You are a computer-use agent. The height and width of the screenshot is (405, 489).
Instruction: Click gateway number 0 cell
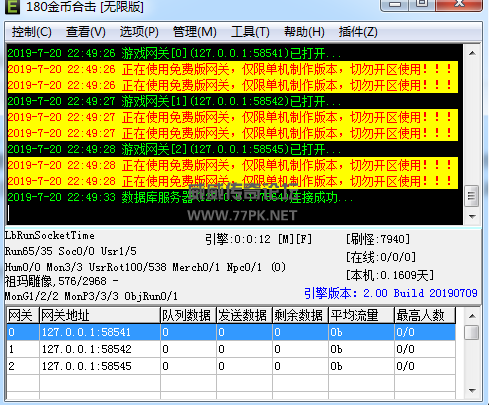pyautogui.click(x=23, y=332)
